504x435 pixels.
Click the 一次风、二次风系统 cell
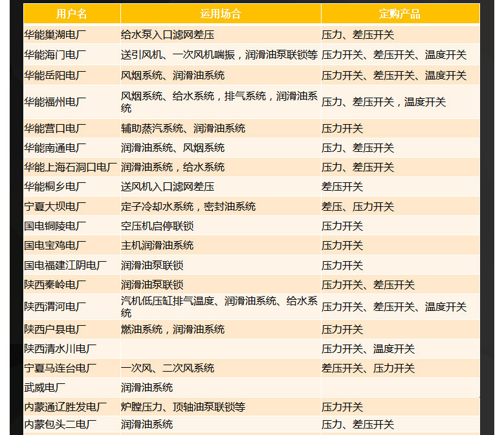(168, 368)
